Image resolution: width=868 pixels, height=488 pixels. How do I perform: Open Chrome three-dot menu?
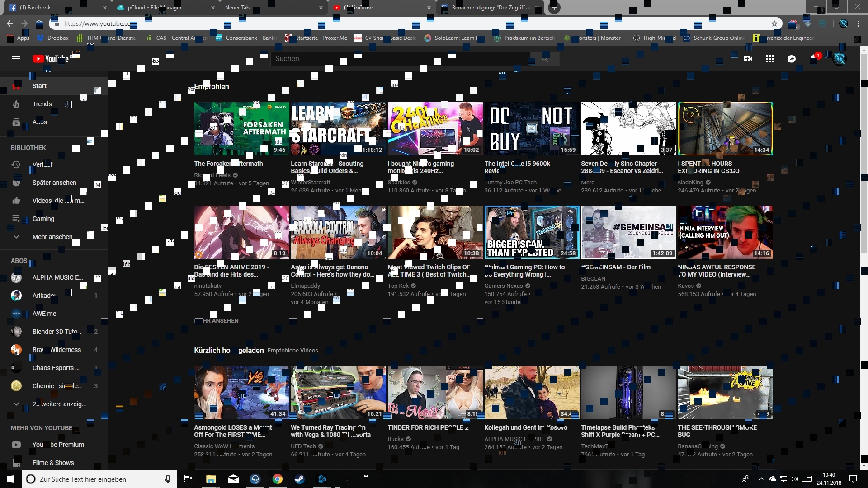[858, 23]
